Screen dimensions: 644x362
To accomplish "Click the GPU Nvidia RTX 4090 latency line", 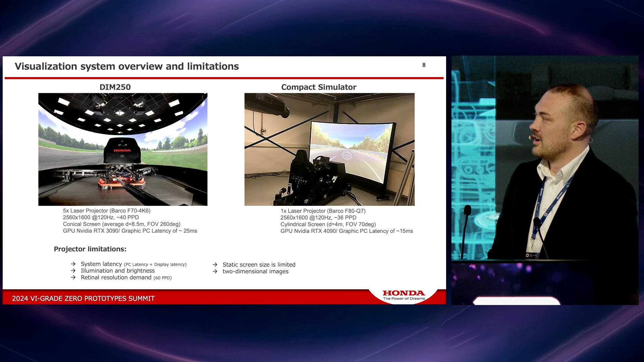I will click(346, 231).
